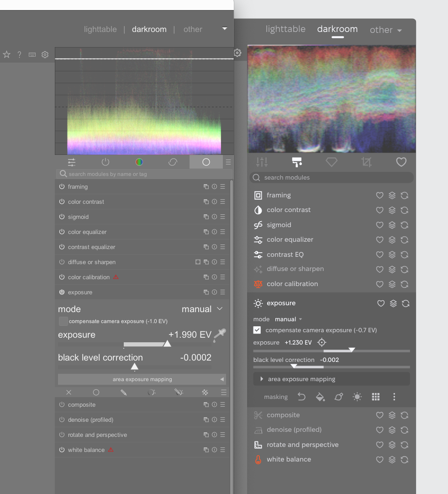This screenshot has width=448, height=494.
Task: Enable compensate camera exposure (-1.0 EV) checkbox
Action: (x=63, y=321)
